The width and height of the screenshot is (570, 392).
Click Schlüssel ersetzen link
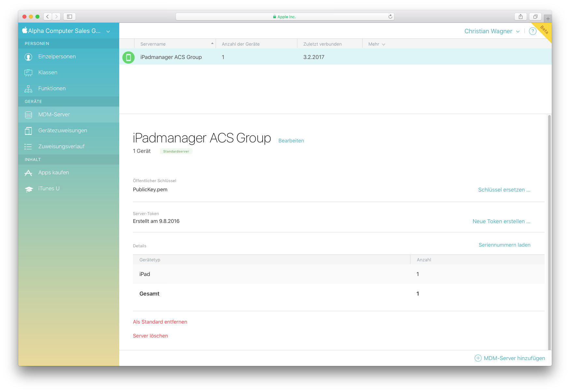pos(504,190)
